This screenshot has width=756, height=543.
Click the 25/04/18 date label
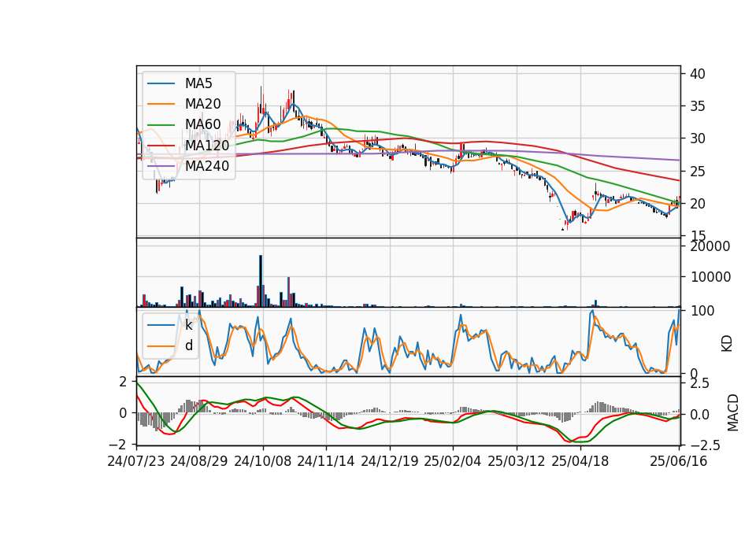[580, 461]
